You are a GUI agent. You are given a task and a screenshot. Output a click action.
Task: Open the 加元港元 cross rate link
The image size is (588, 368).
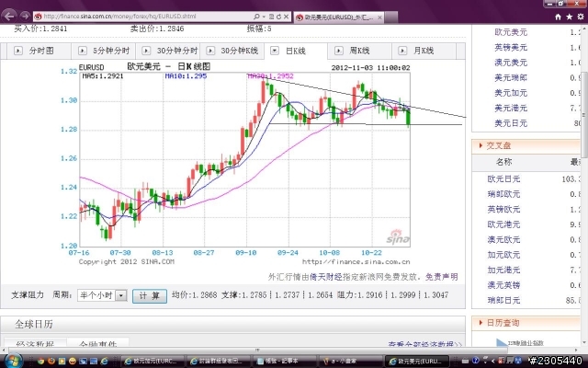(503, 270)
